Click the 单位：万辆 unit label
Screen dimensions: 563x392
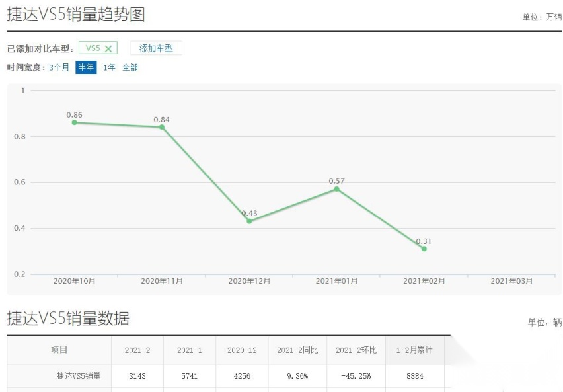[x=542, y=17]
